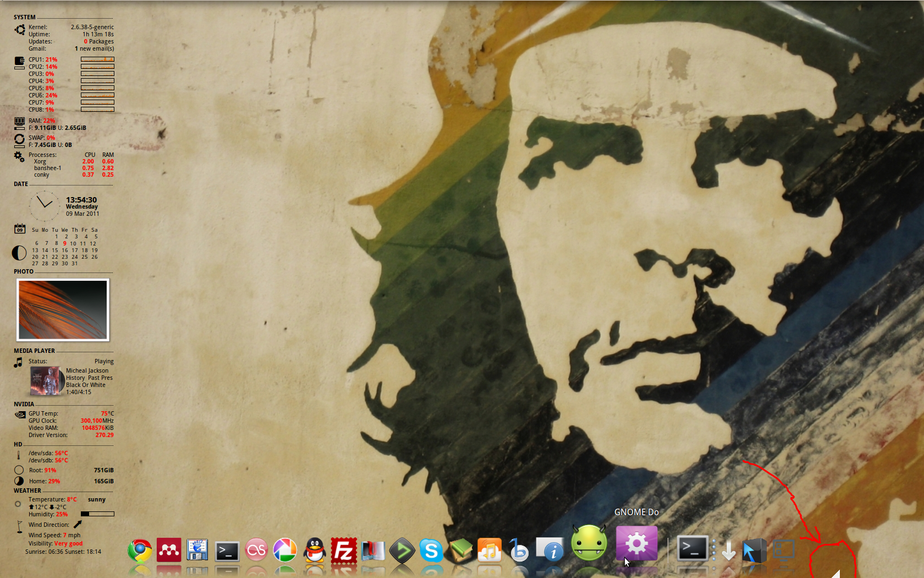Viewport: 924px width, 578px height.
Task: Click the white down-arrow dock icon
Action: click(x=728, y=550)
